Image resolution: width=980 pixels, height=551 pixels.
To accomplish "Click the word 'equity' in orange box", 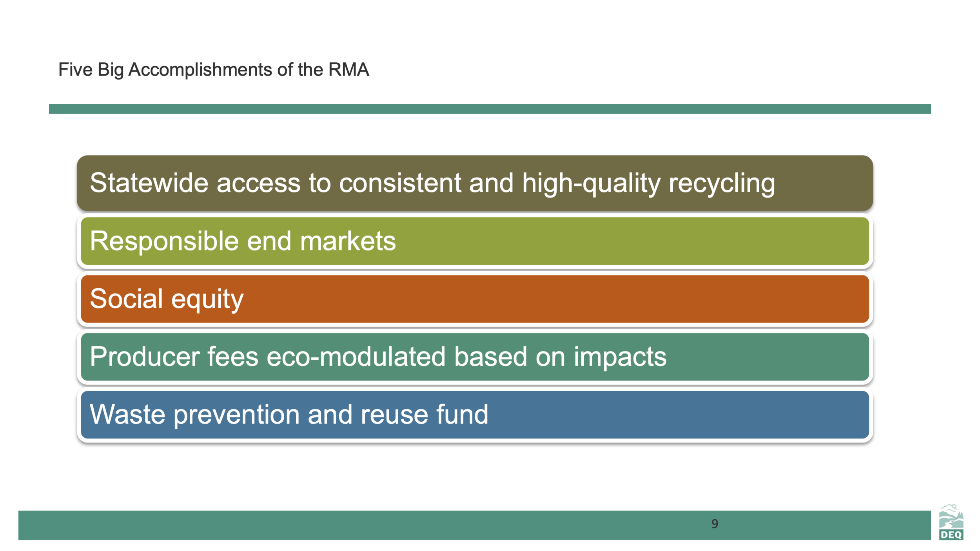I will [207, 299].
